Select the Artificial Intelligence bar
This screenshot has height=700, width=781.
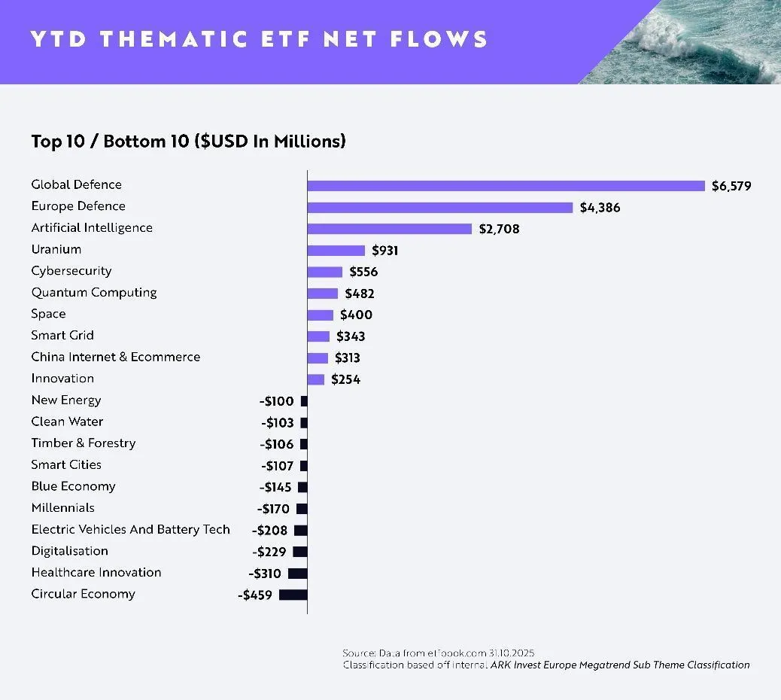click(390, 229)
